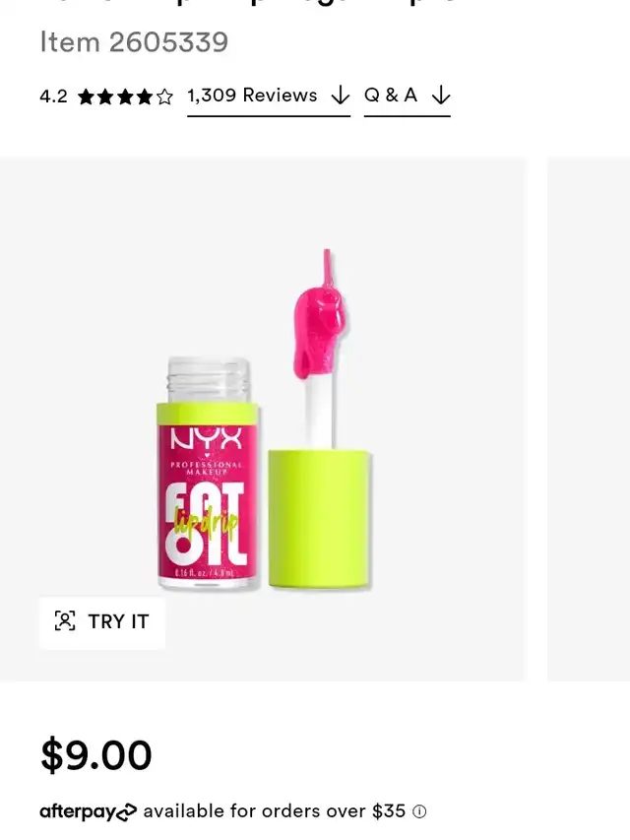Click the afterpay logo
This screenshot has height=840, width=630.
coord(89,812)
